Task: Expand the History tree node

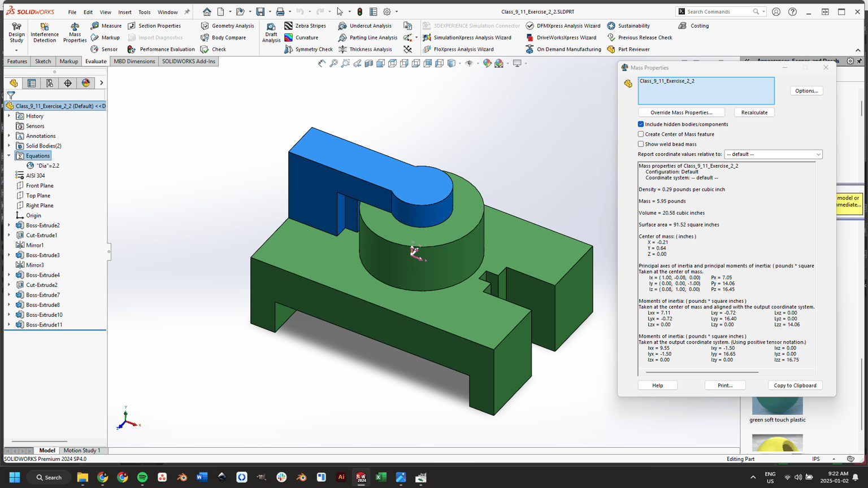Action: pyautogui.click(x=9, y=116)
